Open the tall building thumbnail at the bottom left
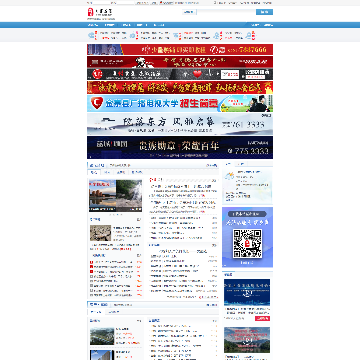This screenshot has height=360, width=360. (102, 355)
